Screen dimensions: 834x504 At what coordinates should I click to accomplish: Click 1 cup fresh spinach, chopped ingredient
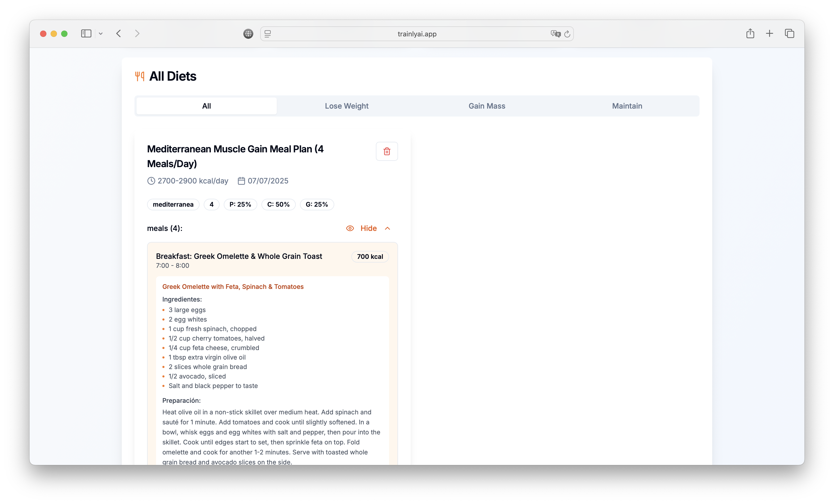[x=212, y=329]
